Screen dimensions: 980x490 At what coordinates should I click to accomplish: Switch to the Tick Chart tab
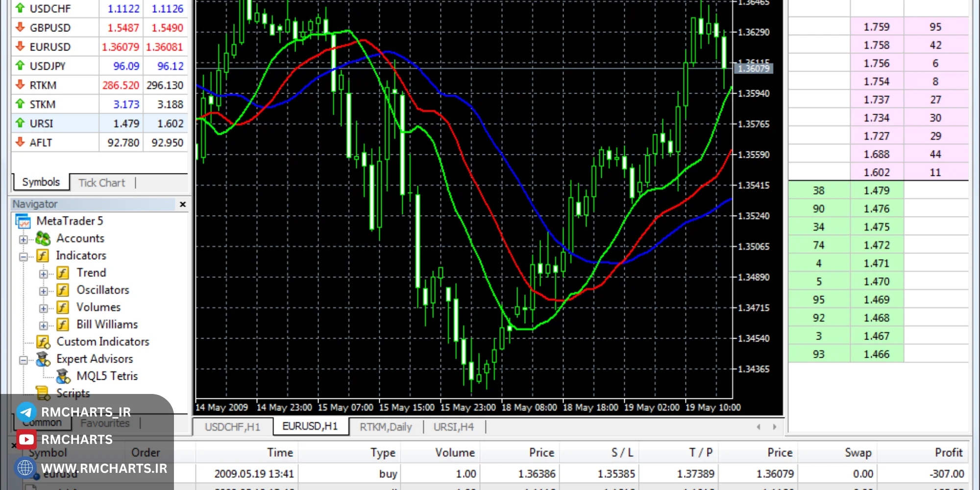point(102,183)
